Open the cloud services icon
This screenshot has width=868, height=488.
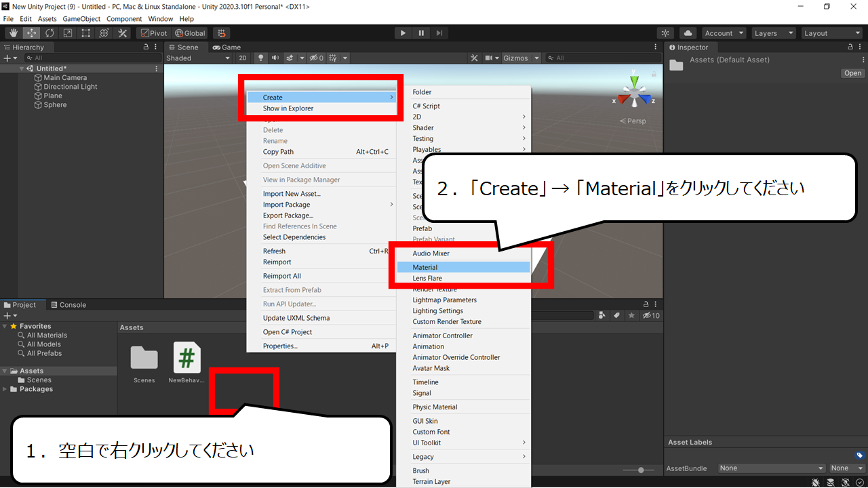[x=688, y=33]
